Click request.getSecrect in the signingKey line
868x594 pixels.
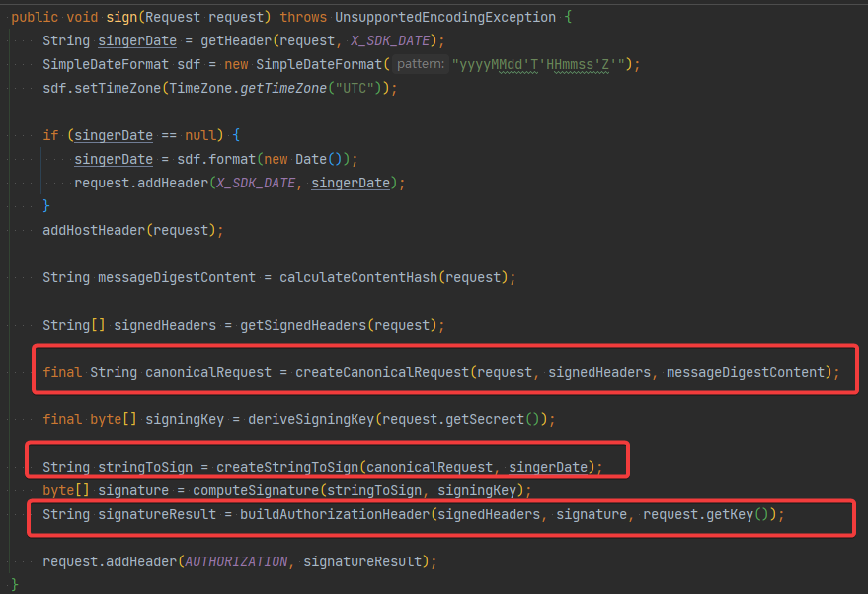coord(453,419)
